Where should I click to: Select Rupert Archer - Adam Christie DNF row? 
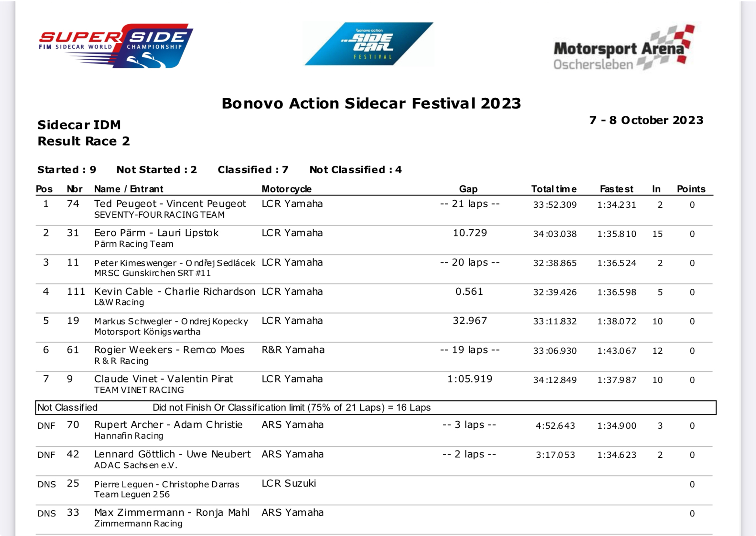click(x=374, y=431)
